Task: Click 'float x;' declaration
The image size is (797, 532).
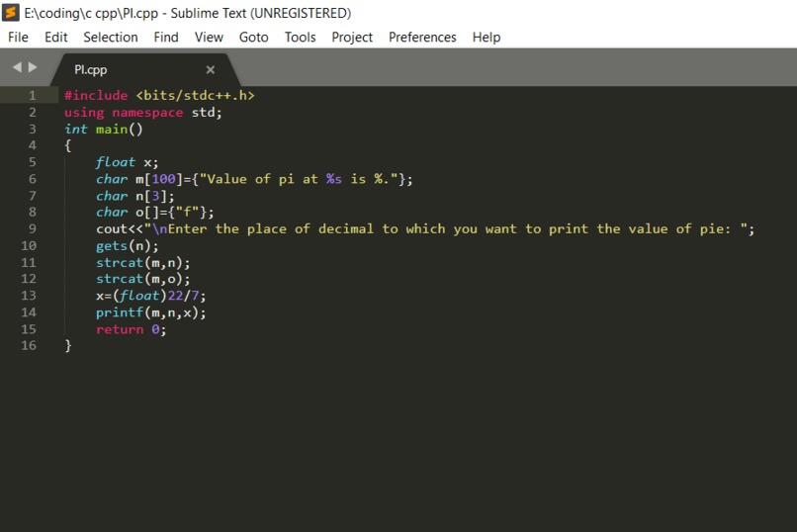Action: [128, 162]
